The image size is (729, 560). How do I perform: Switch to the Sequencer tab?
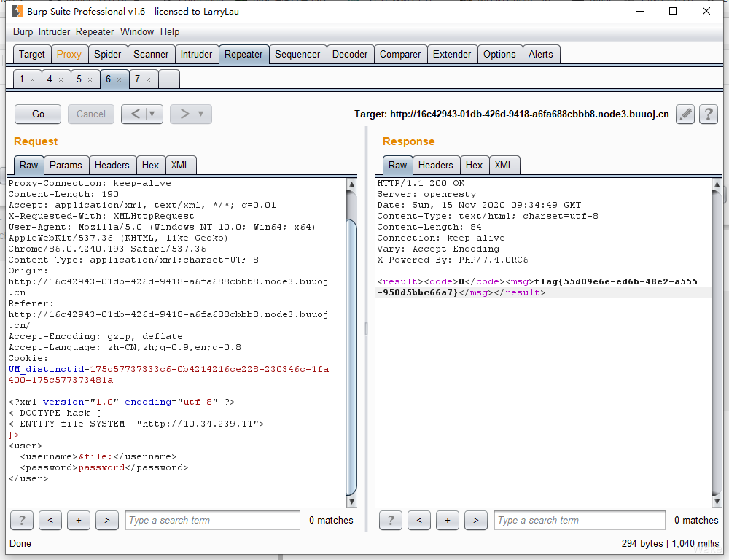click(297, 55)
